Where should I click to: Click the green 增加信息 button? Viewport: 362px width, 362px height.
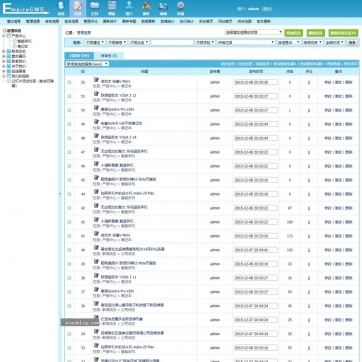[x=294, y=33]
